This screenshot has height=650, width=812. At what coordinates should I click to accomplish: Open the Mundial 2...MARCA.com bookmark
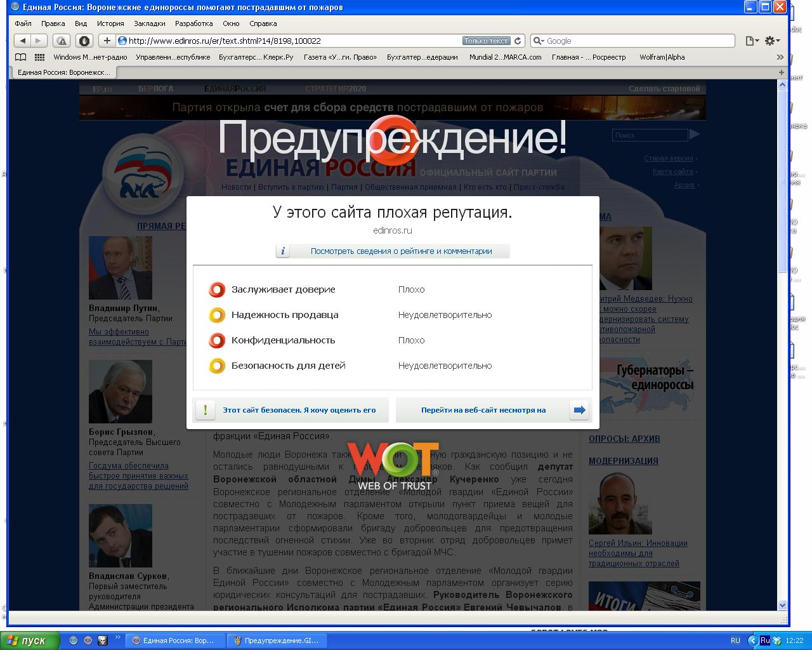506,57
